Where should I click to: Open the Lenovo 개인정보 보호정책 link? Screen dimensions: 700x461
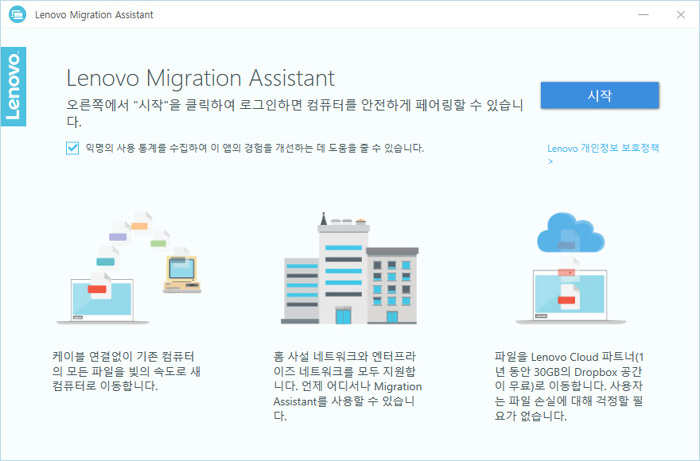coord(603,154)
